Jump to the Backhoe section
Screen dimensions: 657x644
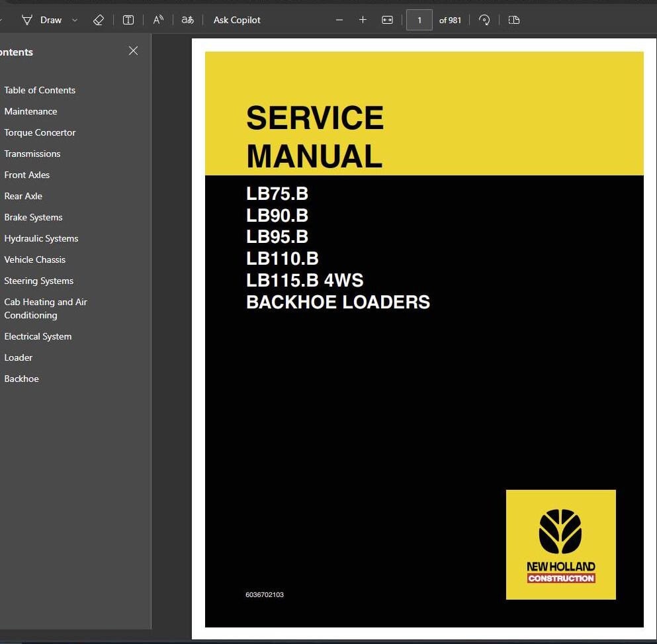[21, 379]
